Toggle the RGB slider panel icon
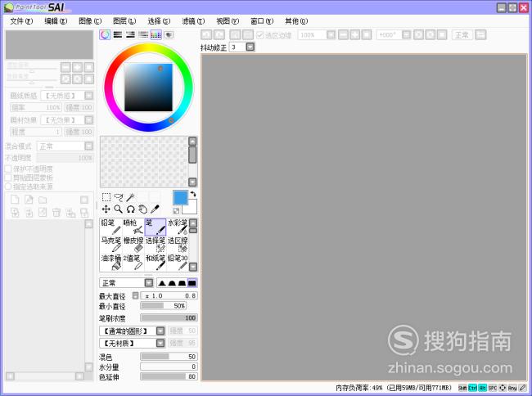This screenshot has width=532, height=396. coord(118,34)
